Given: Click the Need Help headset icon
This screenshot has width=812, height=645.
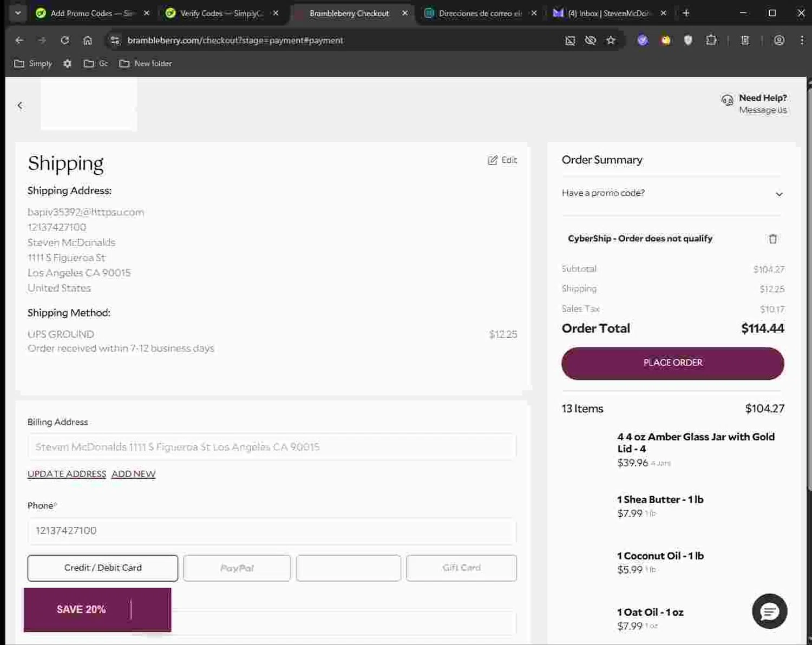Looking at the screenshot, I should click(727, 100).
